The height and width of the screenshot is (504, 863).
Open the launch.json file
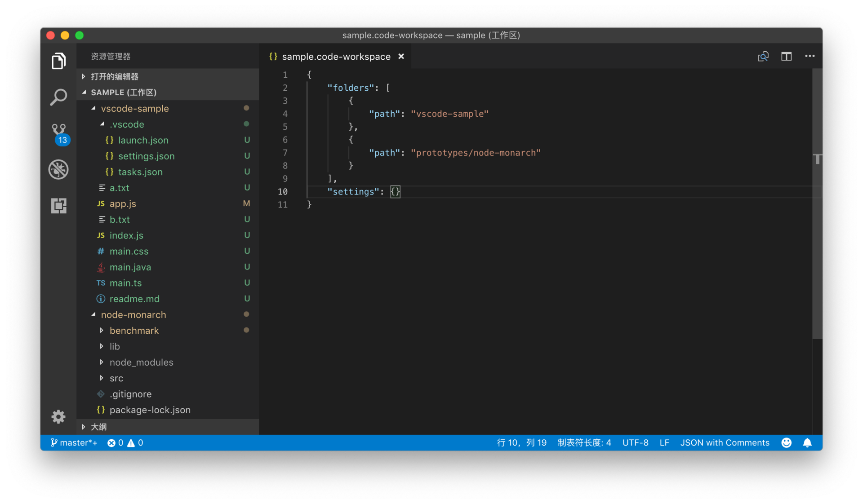143,140
